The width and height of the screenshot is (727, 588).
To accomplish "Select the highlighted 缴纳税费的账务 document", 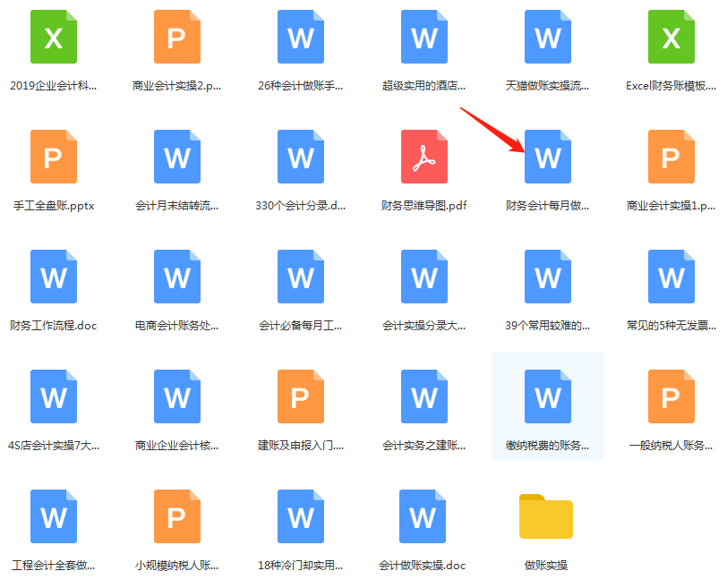I will point(547,396).
